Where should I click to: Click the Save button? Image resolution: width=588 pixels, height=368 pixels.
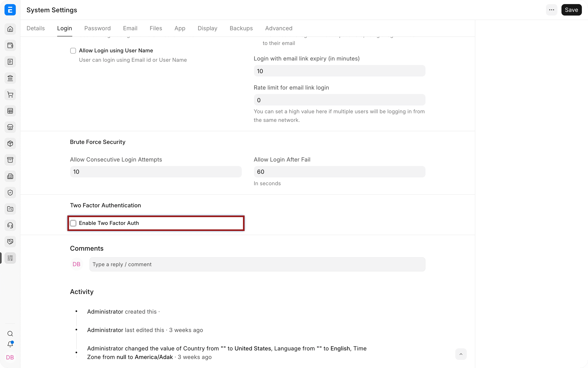tap(571, 10)
